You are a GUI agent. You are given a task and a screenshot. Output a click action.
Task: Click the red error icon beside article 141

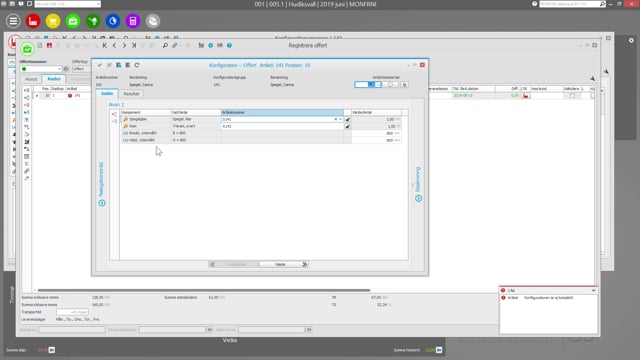(x=70, y=96)
